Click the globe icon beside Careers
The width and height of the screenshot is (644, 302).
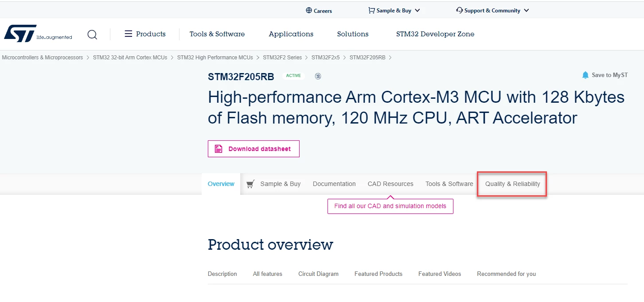pyautogui.click(x=309, y=11)
